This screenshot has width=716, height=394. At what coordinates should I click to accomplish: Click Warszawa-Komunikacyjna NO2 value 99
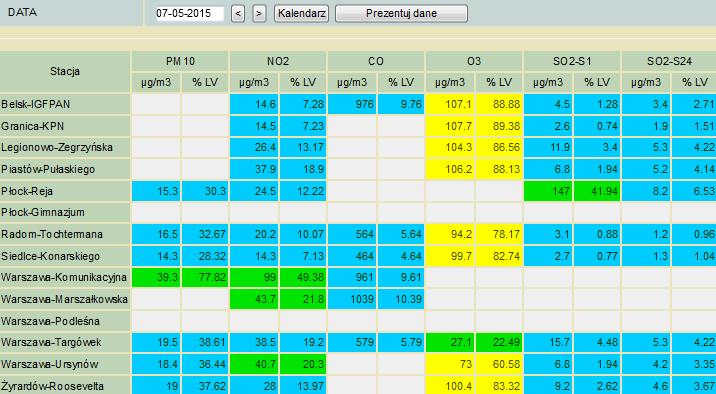pos(254,278)
